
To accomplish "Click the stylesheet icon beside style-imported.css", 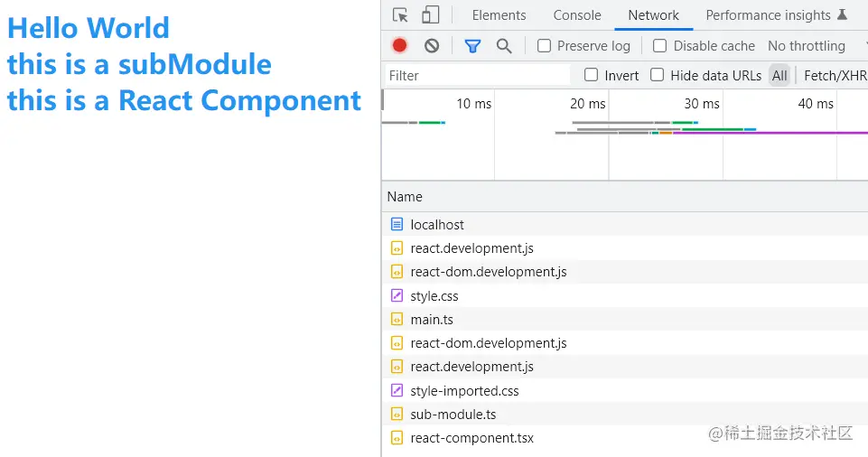I will pyautogui.click(x=397, y=390).
